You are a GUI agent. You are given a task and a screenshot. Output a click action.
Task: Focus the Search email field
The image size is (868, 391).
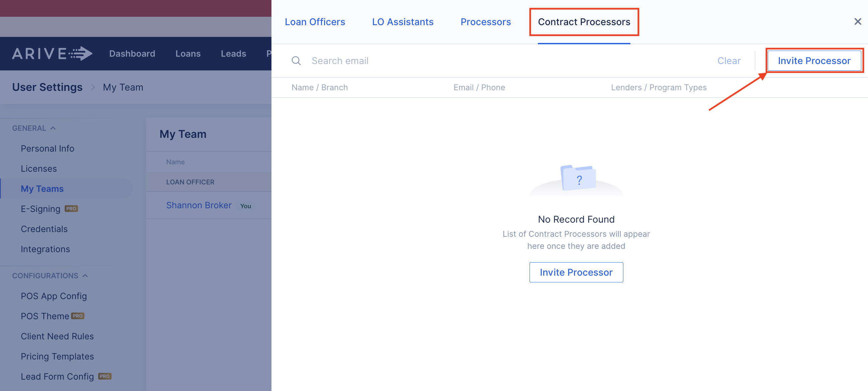(505, 61)
